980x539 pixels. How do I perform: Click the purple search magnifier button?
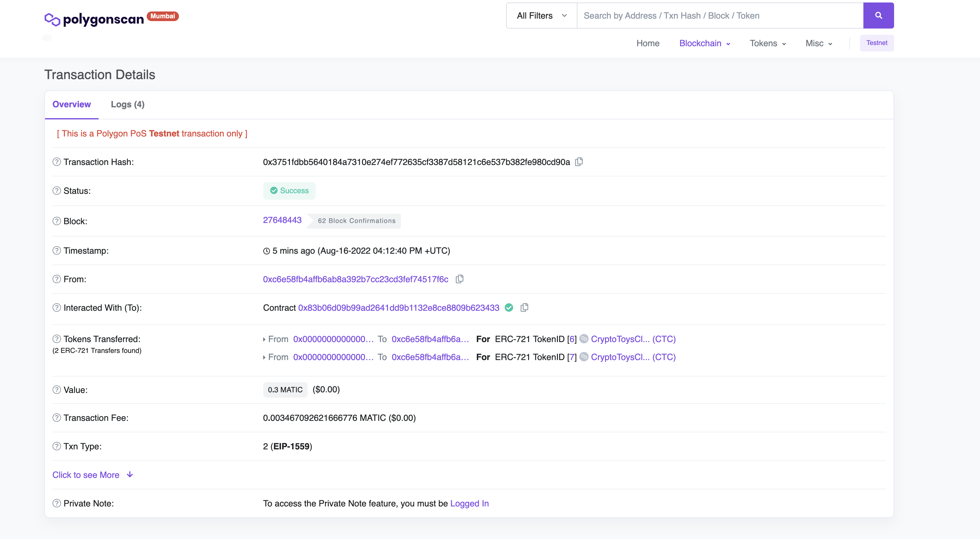[x=878, y=16]
